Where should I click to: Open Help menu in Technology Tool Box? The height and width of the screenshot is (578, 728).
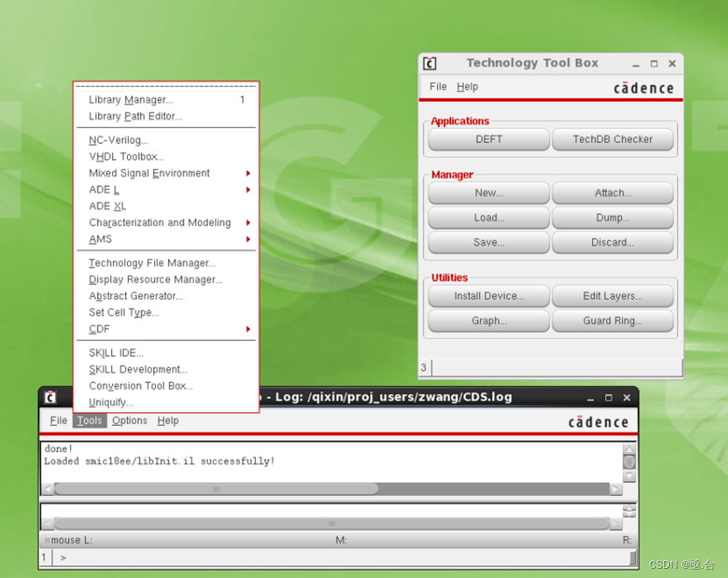(x=467, y=87)
